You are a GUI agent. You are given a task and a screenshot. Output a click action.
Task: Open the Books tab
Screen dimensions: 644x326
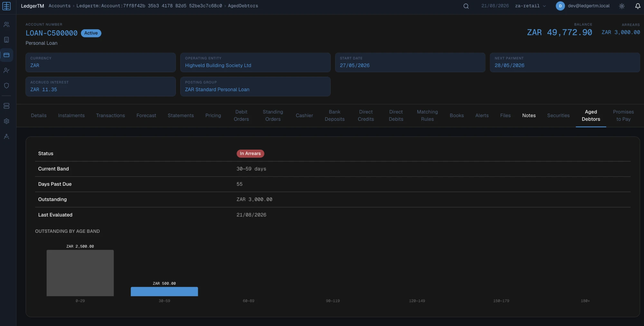tap(457, 115)
